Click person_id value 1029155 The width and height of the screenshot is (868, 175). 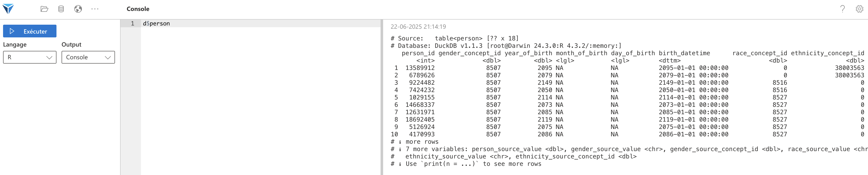(x=422, y=97)
